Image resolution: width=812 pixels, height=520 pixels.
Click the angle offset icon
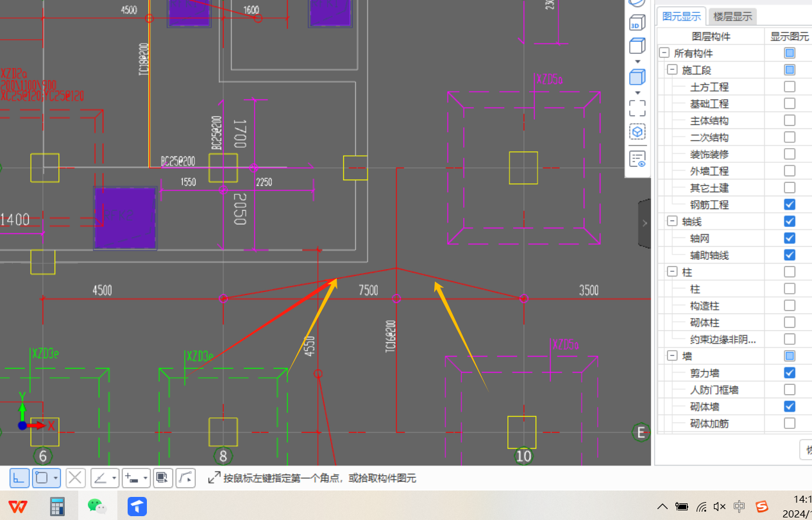[x=101, y=478]
